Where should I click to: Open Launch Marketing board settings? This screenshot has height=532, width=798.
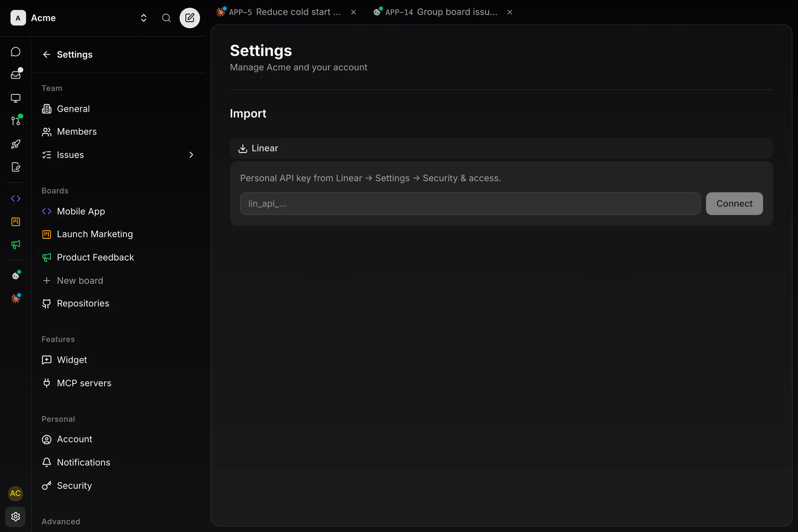pos(118,234)
